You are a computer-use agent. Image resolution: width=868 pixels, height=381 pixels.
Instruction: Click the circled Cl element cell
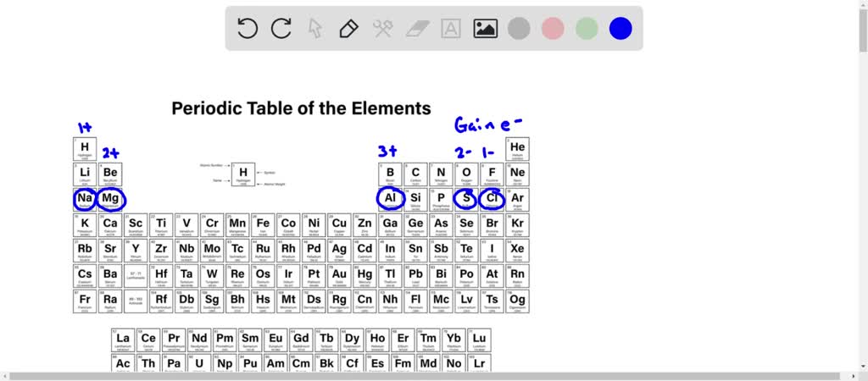pyautogui.click(x=492, y=200)
